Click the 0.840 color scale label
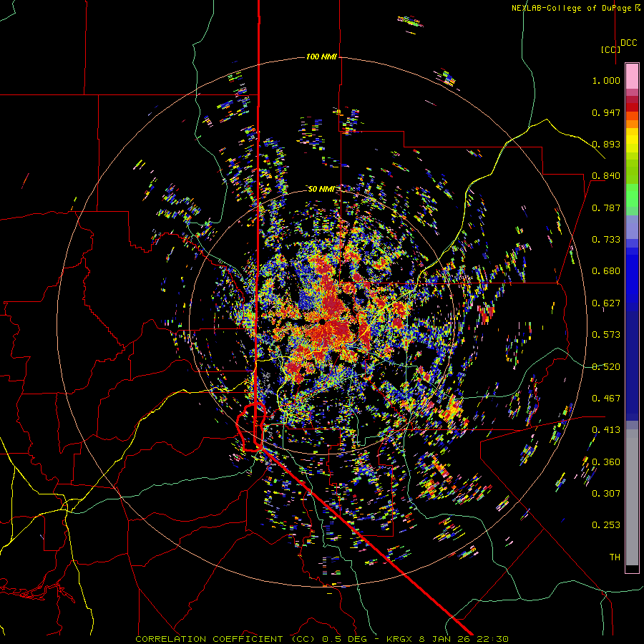Screen dimensions: 644x644 pyautogui.click(x=606, y=176)
